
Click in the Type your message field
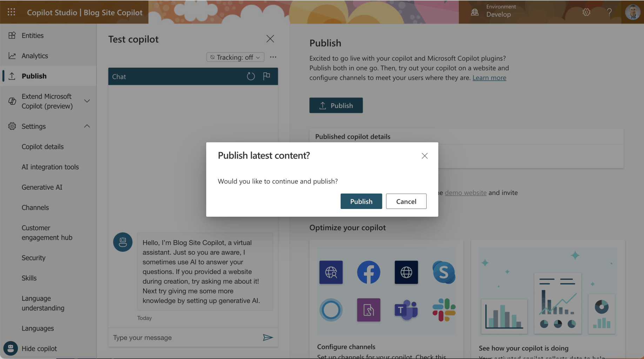click(184, 338)
